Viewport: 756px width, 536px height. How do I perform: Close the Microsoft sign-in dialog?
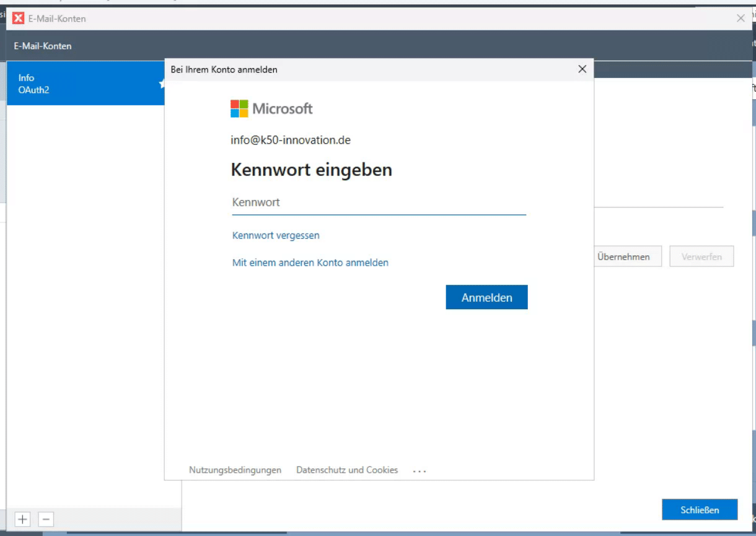582,69
